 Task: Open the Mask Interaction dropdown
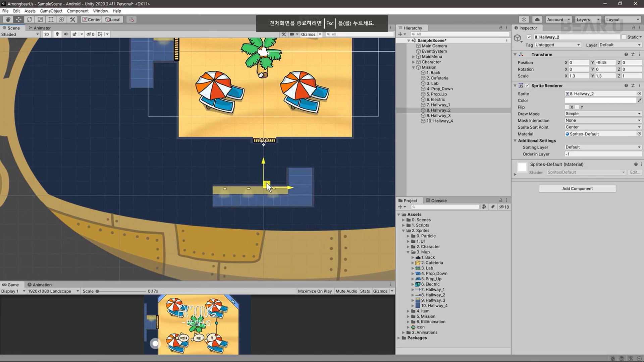603,120
